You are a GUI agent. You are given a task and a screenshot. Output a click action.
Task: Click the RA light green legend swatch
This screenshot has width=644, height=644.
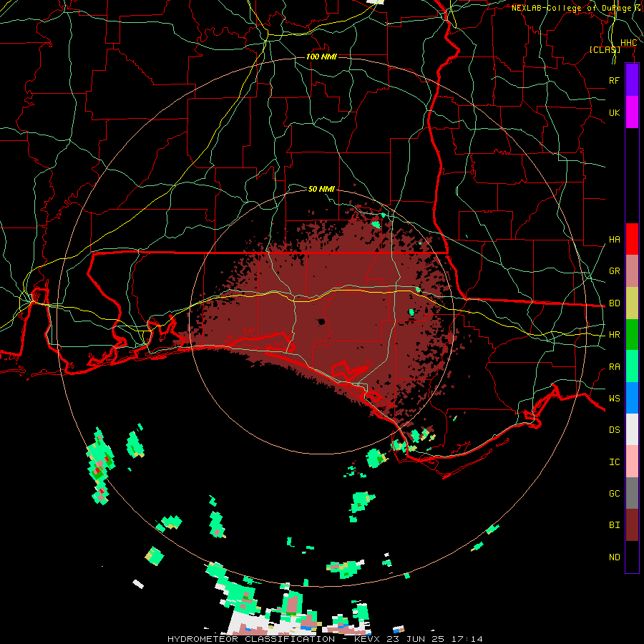pyautogui.click(x=632, y=366)
